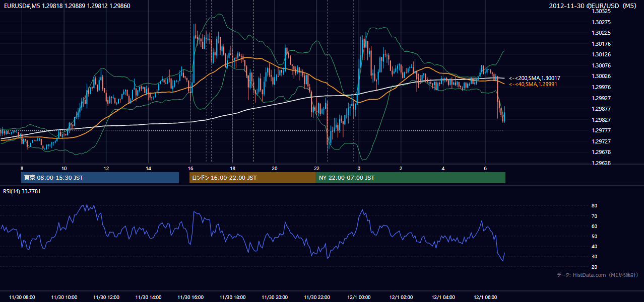Click the bottom date label 11/30 08:00

pos(22,297)
